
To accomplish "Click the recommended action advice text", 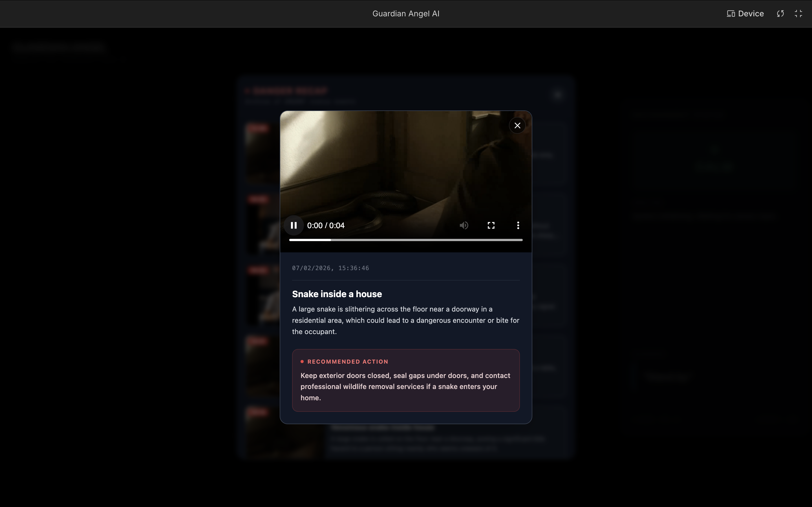I will point(405,386).
